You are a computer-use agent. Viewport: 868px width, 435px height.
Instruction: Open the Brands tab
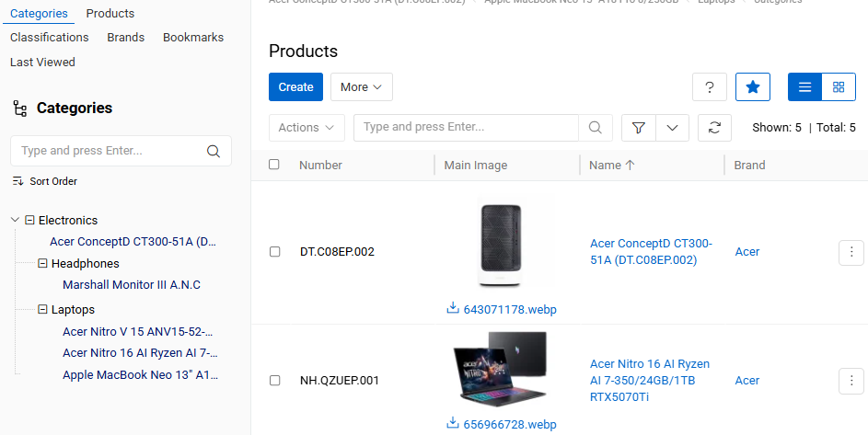[x=126, y=37]
